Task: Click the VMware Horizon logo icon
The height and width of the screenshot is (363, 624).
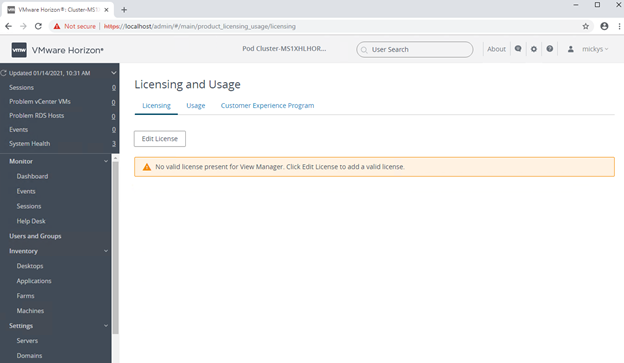Action: coord(19,50)
